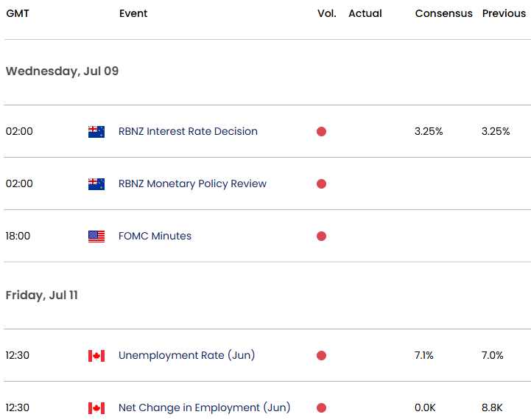Open the RBNZ Interest Rate Decision event
The width and height of the screenshot is (531, 420).
coord(188,132)
